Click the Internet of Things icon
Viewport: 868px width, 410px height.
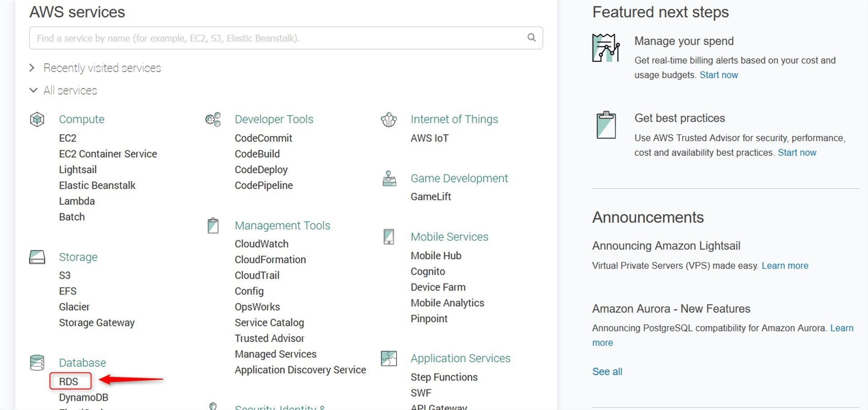click(x=389, y=120)
